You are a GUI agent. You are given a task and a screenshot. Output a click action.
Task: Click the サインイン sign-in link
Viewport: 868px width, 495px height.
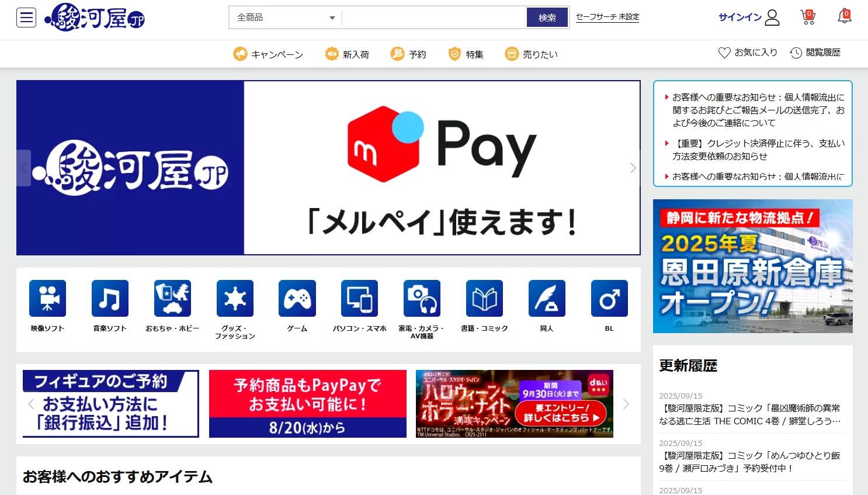[749, 18]
